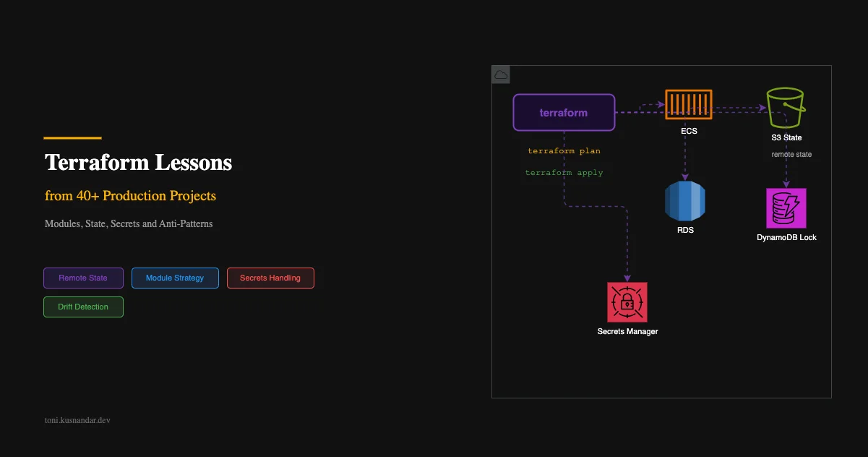
Task: Click the 'ECS' label
Action: 689,132
